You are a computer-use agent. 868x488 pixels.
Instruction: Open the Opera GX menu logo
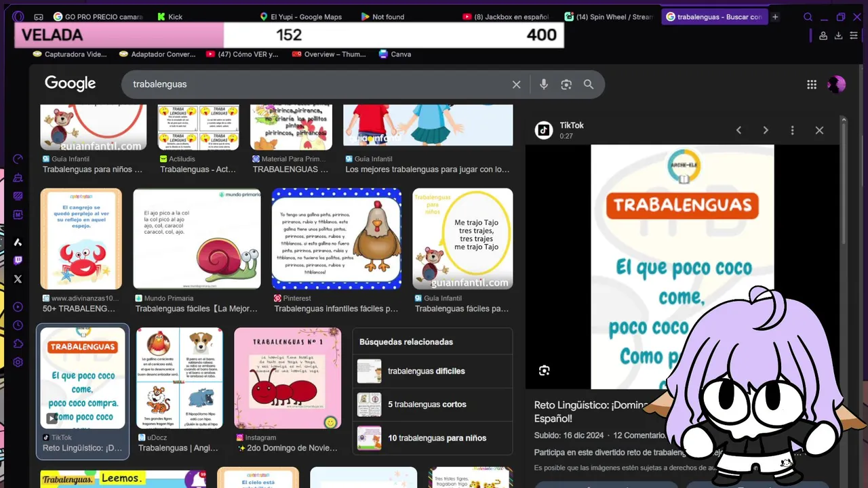(x=18, y=17)
